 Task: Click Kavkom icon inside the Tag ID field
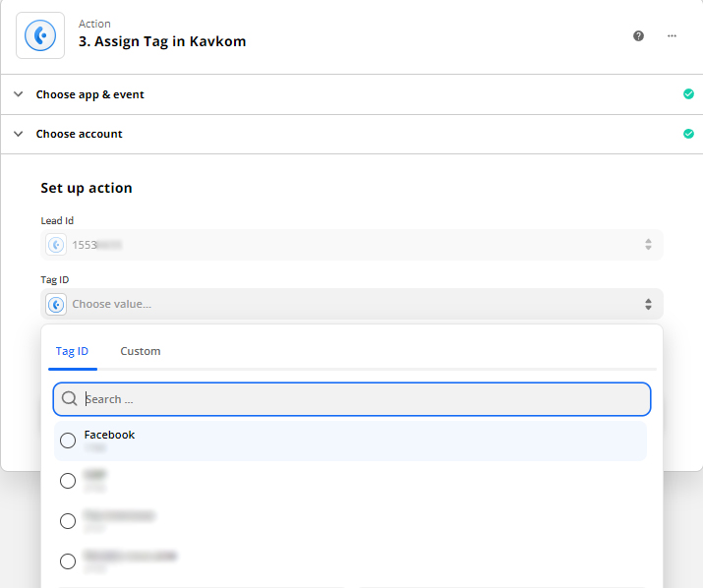click(x=57, y=304)
